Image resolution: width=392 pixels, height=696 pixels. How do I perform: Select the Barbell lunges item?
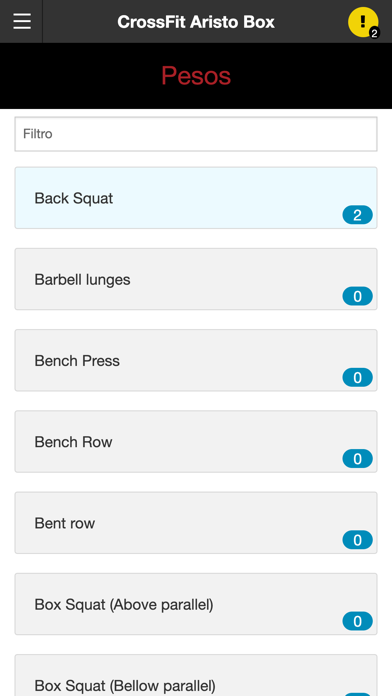coord(196,279)
